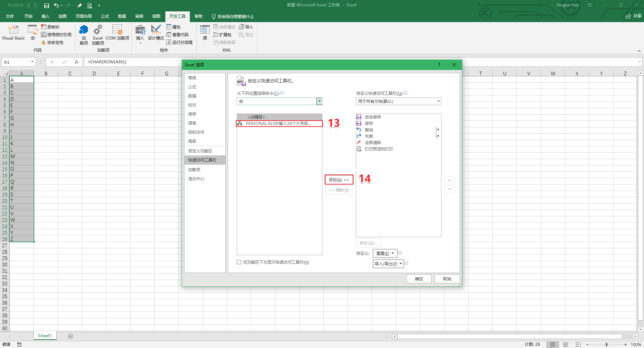Add new sheet plus button
644x348 pixels.
point(70,336)
